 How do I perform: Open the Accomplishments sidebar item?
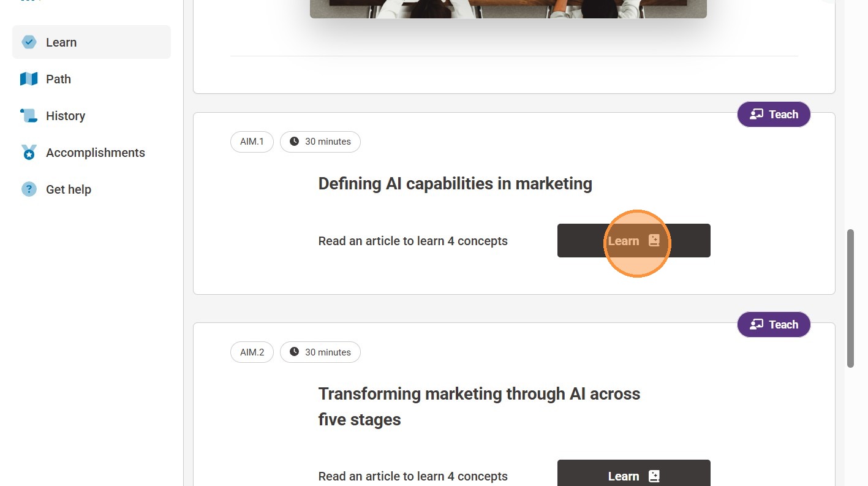point(95,153)
